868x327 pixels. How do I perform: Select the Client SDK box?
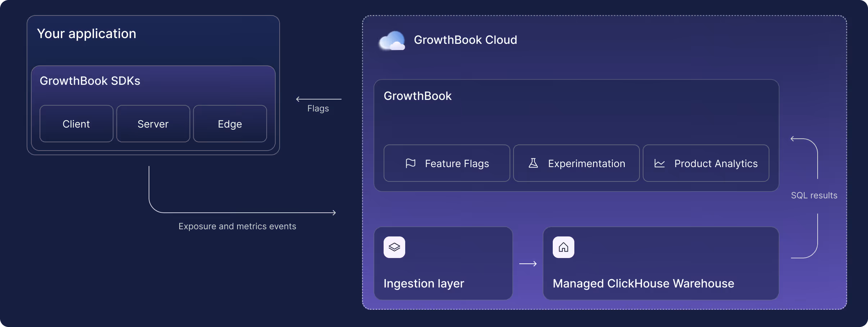[76, 124]
